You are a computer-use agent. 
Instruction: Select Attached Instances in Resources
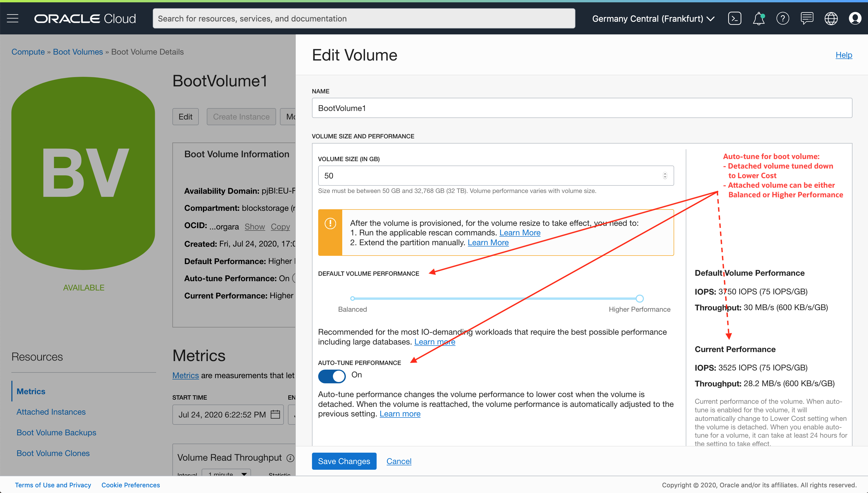point(51,412)
